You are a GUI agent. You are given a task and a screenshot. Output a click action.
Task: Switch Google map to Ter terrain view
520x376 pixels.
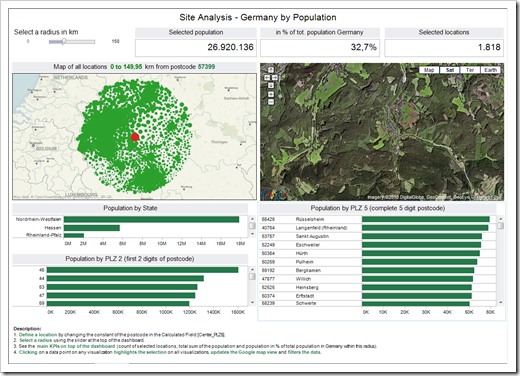point(470,70)
